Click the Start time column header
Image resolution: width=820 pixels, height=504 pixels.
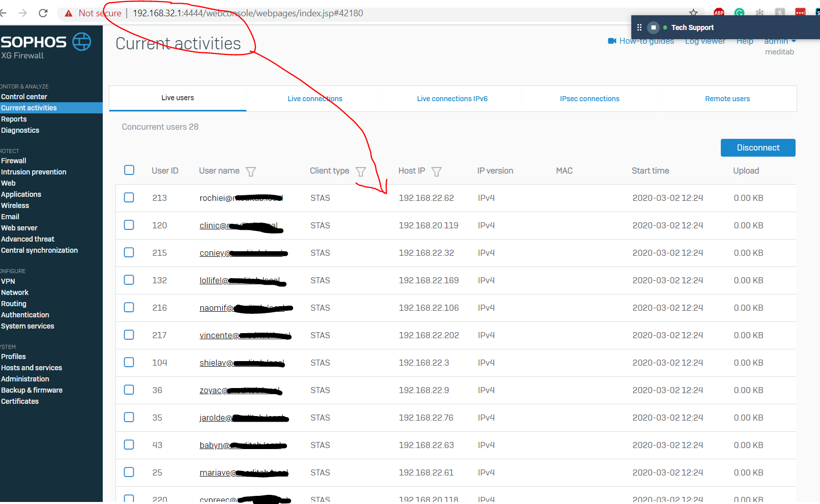click(x=650, y=171)
